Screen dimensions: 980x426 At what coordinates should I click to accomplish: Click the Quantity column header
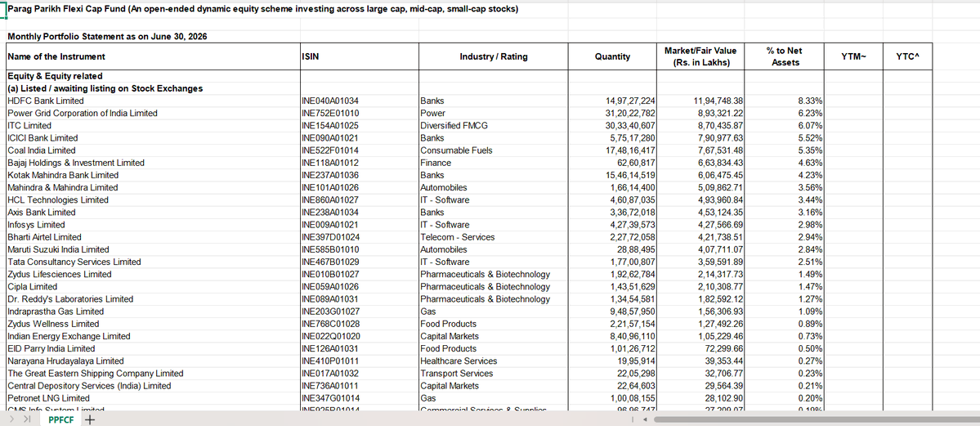pyautogui.click(x=612, y=56)
